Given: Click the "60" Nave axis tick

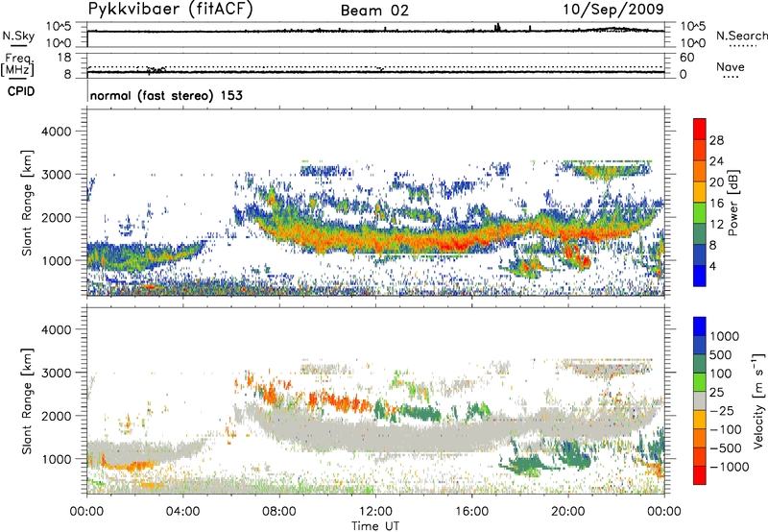Looking at the screenshot, I should click(686, 58).
